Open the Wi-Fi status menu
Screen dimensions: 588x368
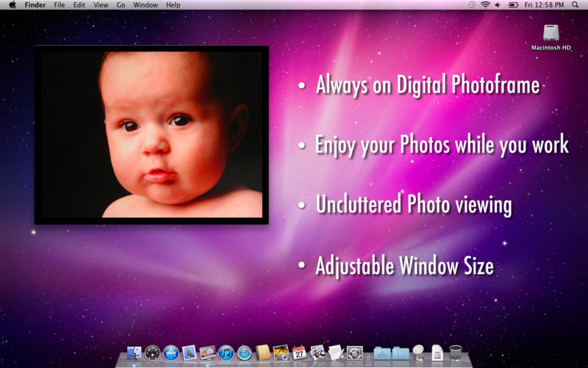pos(485,5)
